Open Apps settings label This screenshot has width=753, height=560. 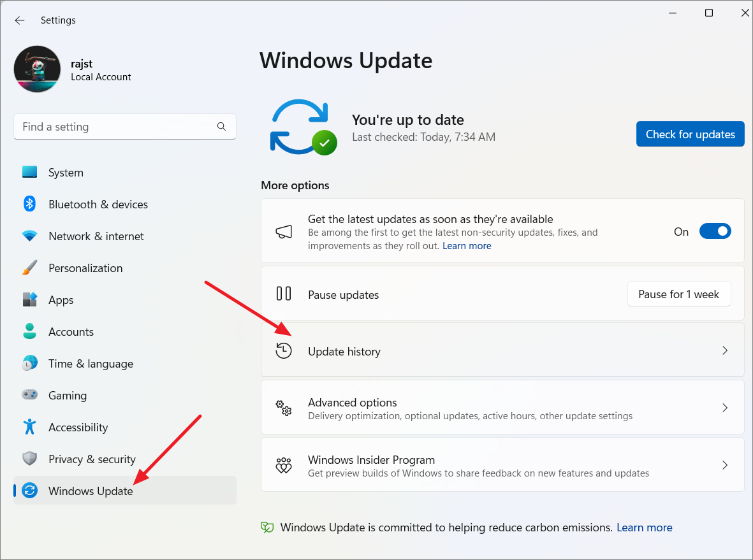[x=61, y=301]
